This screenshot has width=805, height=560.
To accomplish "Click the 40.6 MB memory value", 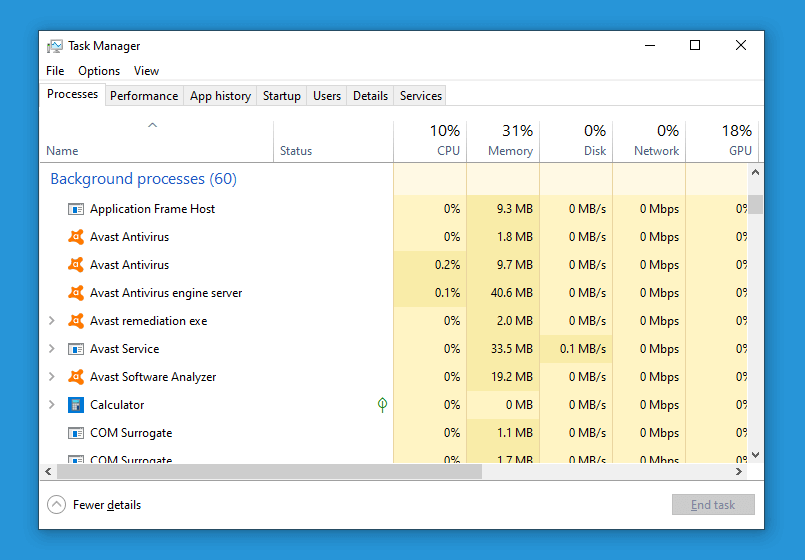I will (x=511, y=293).
